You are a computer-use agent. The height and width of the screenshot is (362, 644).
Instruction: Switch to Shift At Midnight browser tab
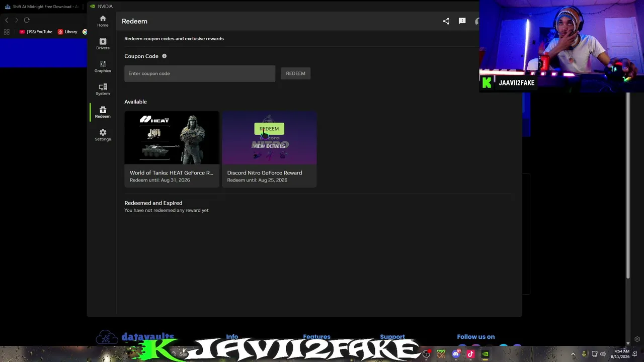coord(43,7)
